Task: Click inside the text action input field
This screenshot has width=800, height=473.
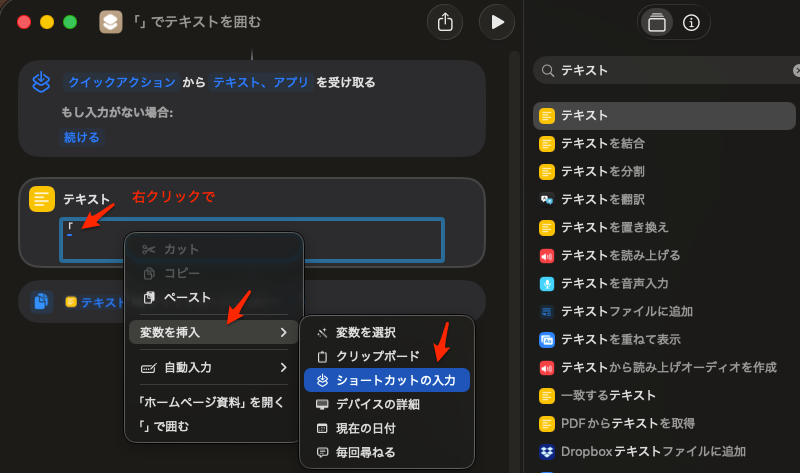Action: click(x=252, y=240)
